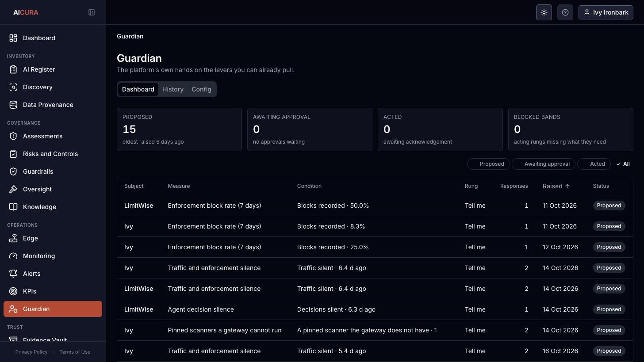Click the '12 Oct 2026' raised date
The image size is (644, 362).
point(560,247)
